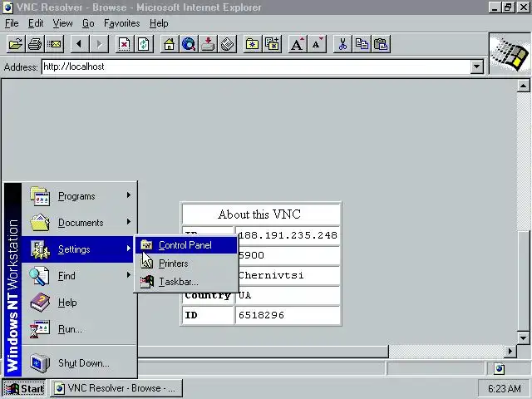The height and width of the screenshot is (399, 532).
Task: Expand Programs in the Start menu
Action: point(79,196)
